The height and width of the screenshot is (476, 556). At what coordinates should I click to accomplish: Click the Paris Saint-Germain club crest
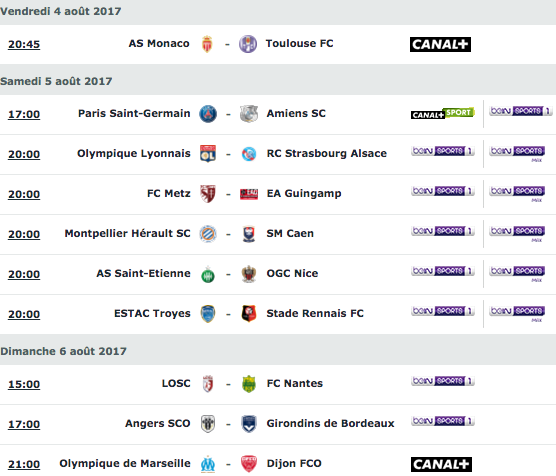pyautogui.click(x=208, y=114)
